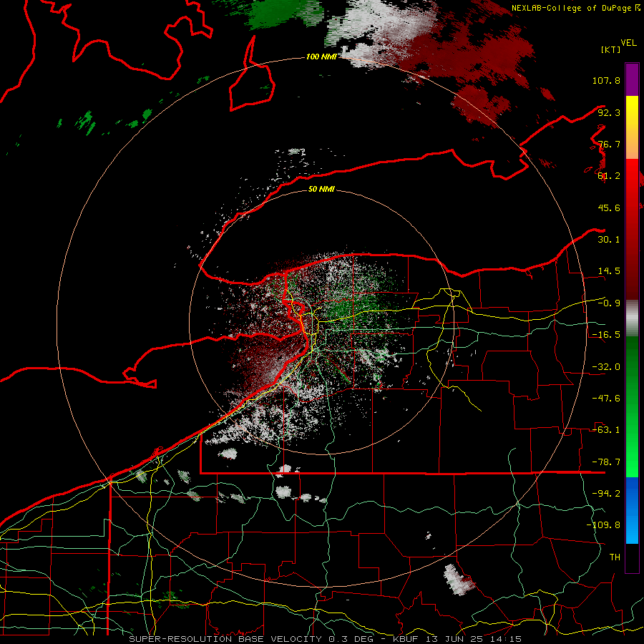Image resolution: width=644 pixels, height=644 pixels.
Task: Click the 107.8 velocity scale value
Action: click(606, 80)
